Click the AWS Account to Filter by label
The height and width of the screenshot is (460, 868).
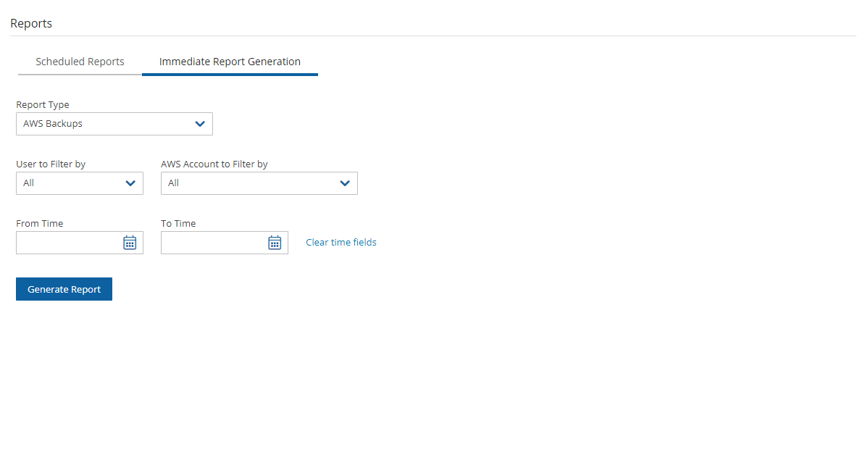click(x=214, y=164)
